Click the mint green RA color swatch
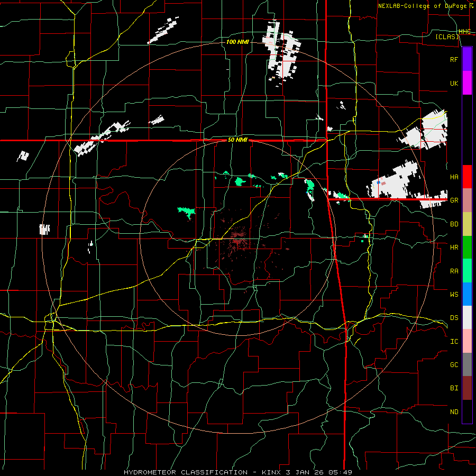 (467, 271)
